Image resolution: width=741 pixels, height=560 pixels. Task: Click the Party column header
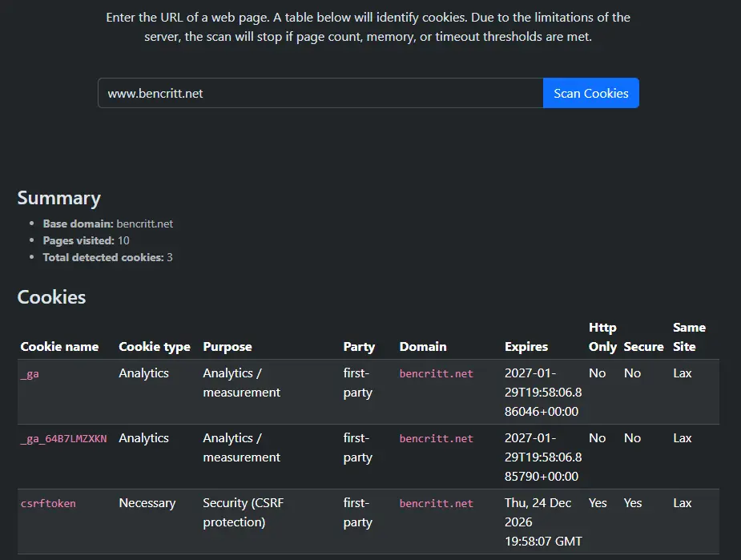pyautogui.click(x=359, y=347)
